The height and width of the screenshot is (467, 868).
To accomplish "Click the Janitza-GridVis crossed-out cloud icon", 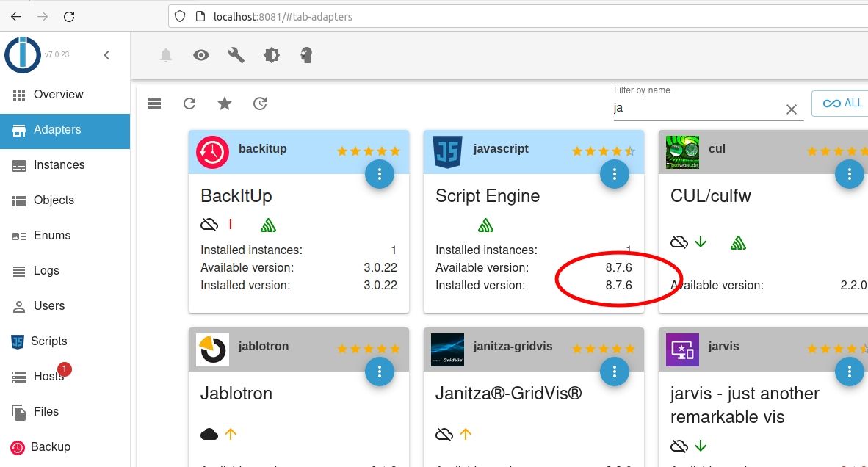I will coord(444,435).
